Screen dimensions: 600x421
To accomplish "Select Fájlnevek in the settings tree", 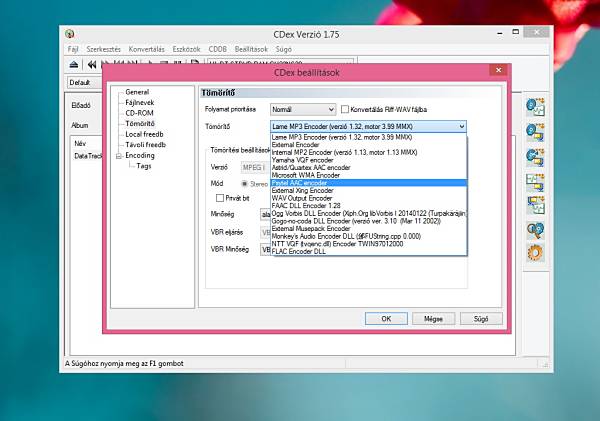I will (140, 103).
